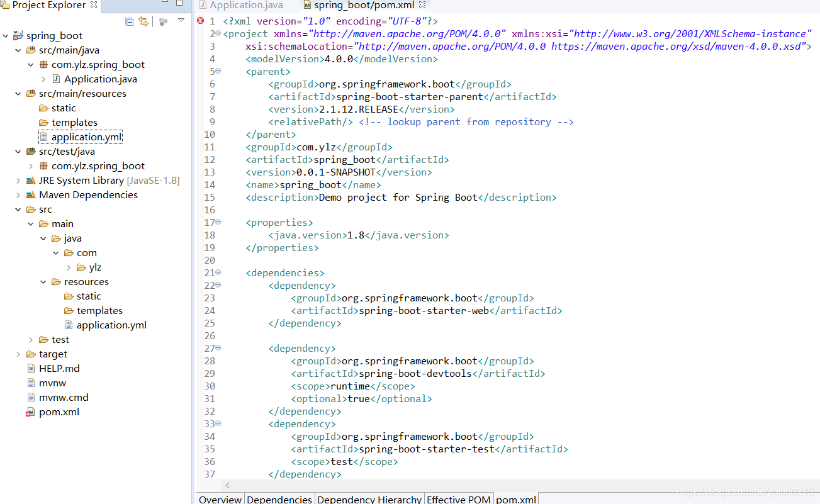Collapse the spring_boot project node
The height and width of the screenshot is (504, 820).
click(6, 36)
